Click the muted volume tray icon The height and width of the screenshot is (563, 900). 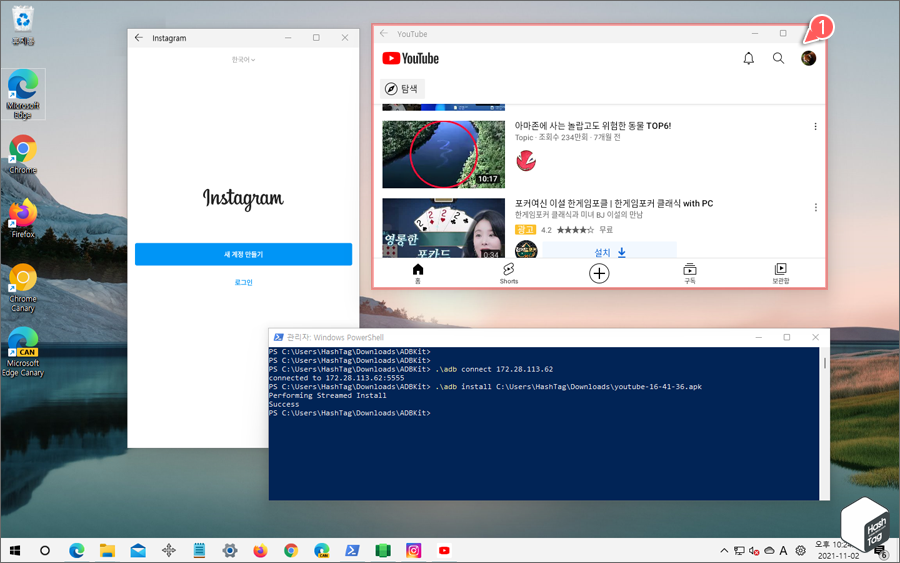[754, 551]
